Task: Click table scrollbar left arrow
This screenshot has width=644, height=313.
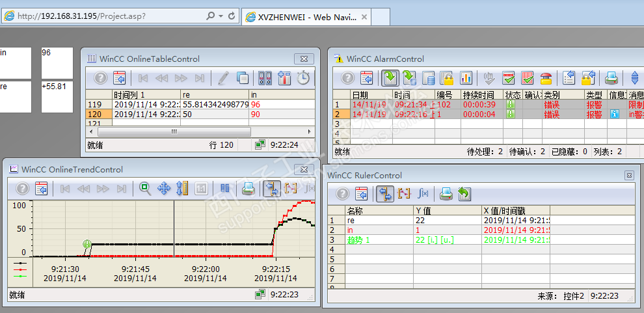Action: (91, 131)
